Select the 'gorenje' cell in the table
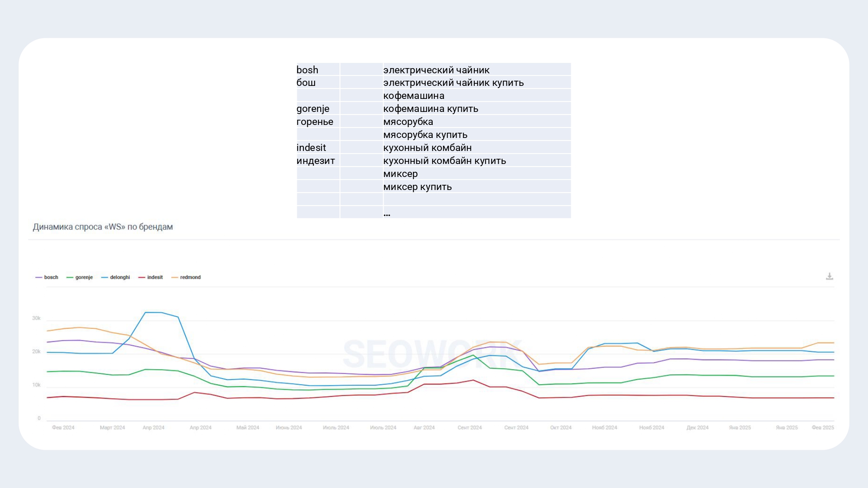 318,108
